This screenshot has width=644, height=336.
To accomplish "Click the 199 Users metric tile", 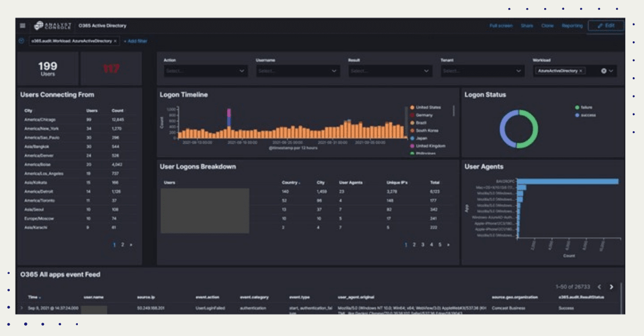I will coord(47,68).
